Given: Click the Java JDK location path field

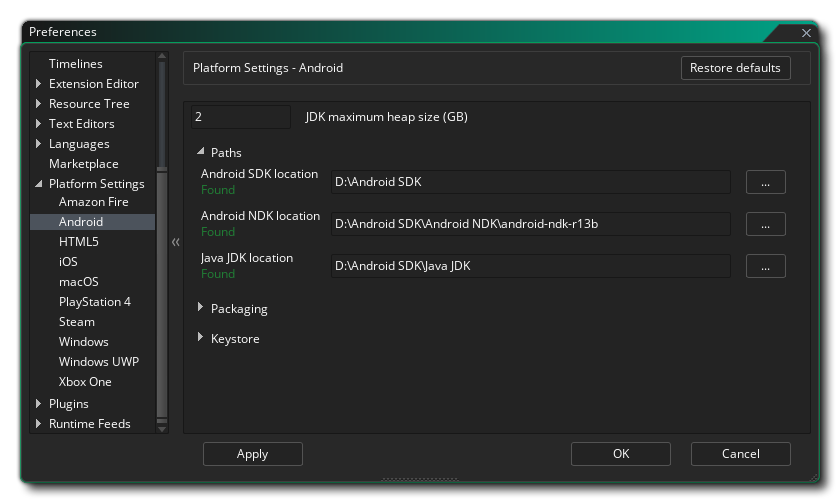Looking at the screenshot, I should pos(531,266).
